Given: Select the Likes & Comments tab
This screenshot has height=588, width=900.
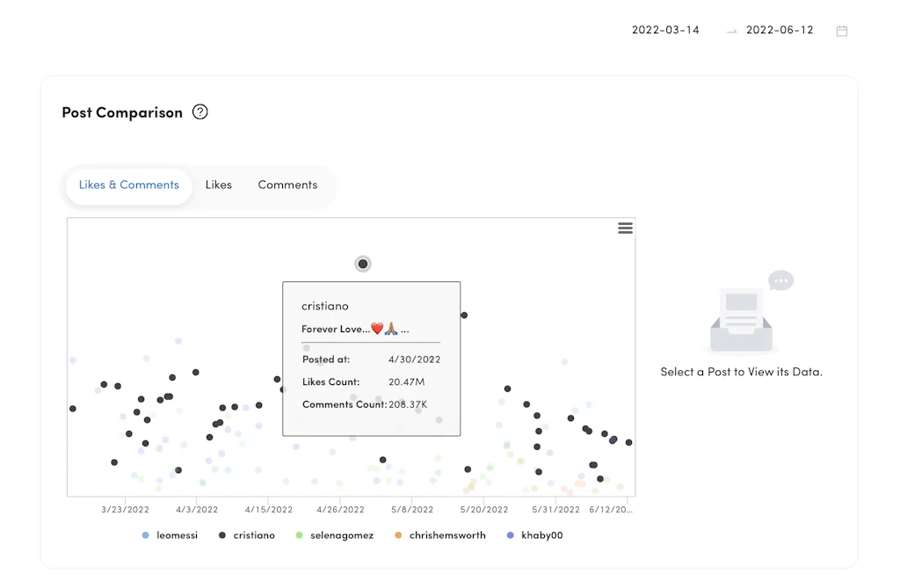Looking at the screenshot, I should [129, 185].
